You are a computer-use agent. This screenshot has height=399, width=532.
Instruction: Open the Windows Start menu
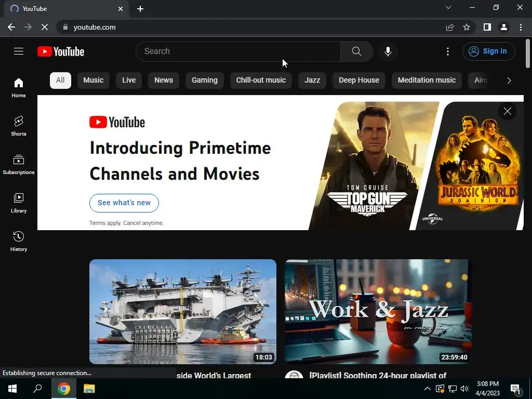click(12, 389)
